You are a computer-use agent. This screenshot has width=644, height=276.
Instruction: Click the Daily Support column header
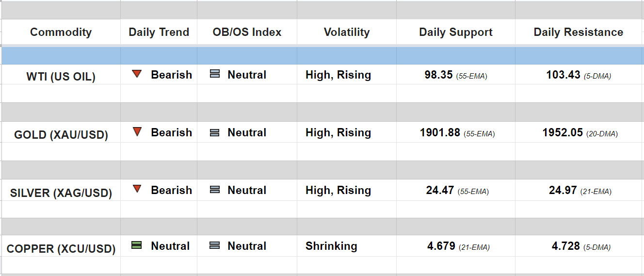(x=455, y=32)
